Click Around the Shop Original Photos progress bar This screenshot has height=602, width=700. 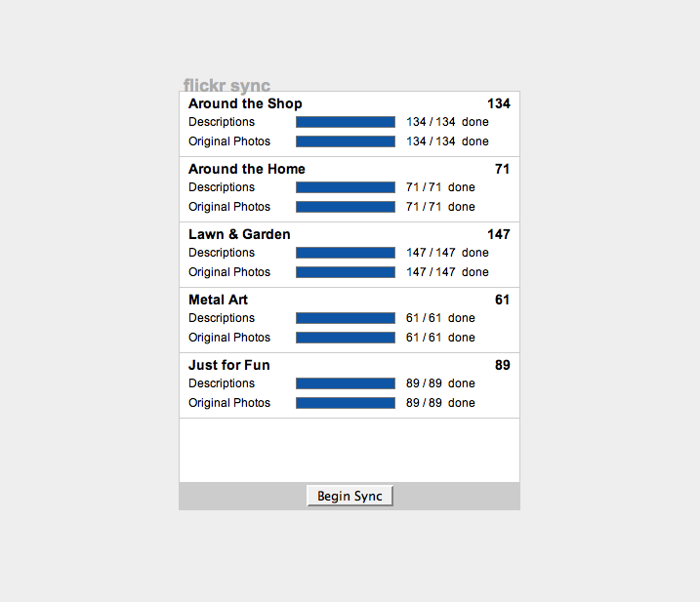pos(346,141)
